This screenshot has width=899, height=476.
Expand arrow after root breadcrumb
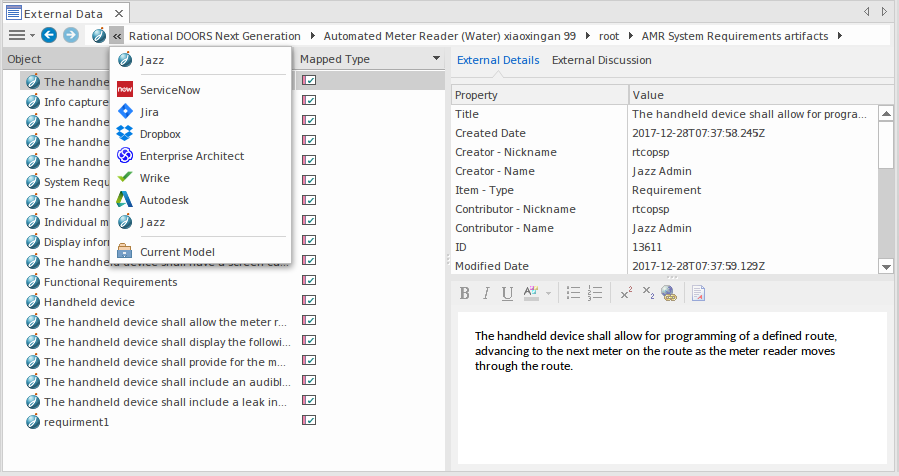click(x=631, y=36)
